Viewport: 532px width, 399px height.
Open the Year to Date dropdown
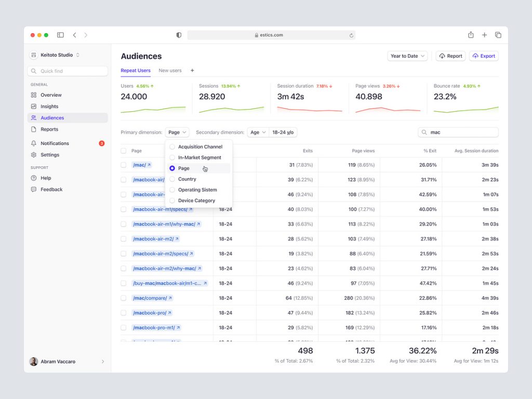[407, 56]
